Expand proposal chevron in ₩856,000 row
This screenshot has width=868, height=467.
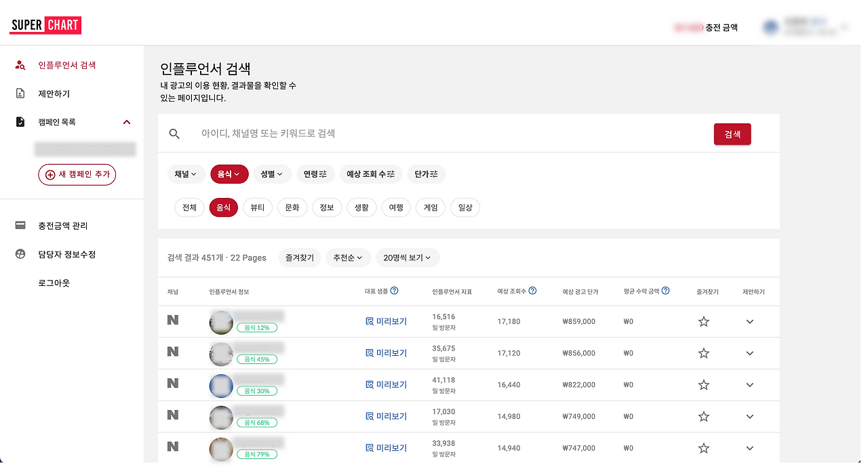tap(750, 353)
